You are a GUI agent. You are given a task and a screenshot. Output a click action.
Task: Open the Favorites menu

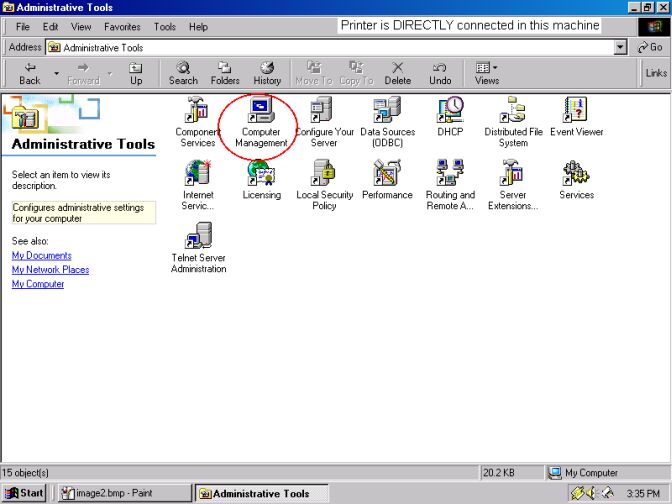[122, 27]
